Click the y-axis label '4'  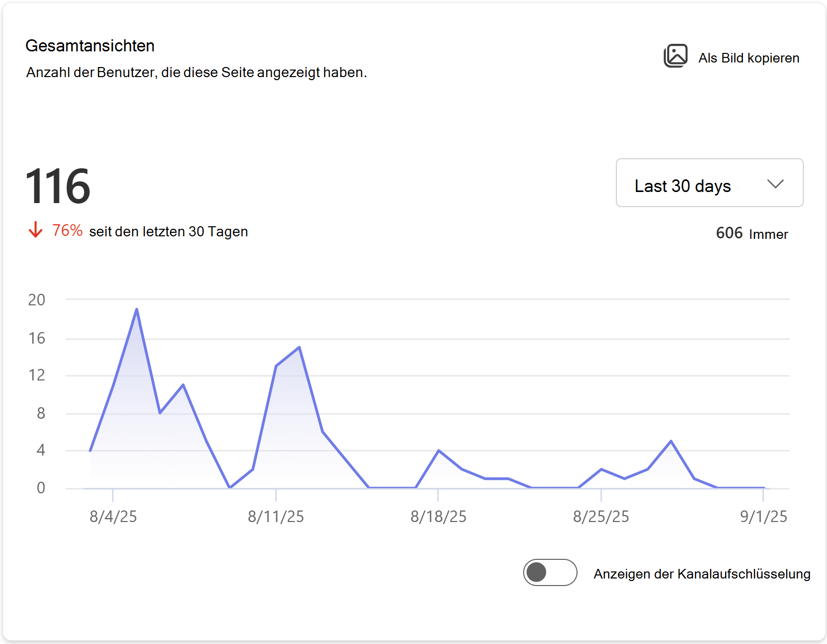(x=41, y=450)
